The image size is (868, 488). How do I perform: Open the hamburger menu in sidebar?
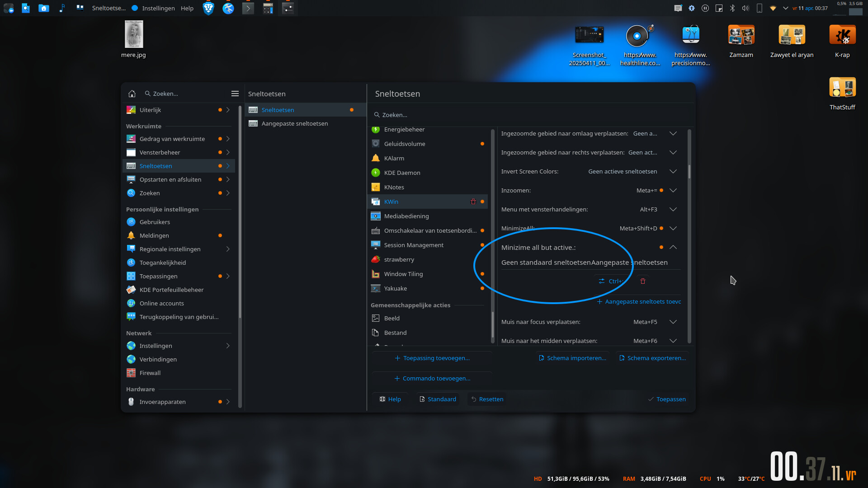tap(235, 94)
